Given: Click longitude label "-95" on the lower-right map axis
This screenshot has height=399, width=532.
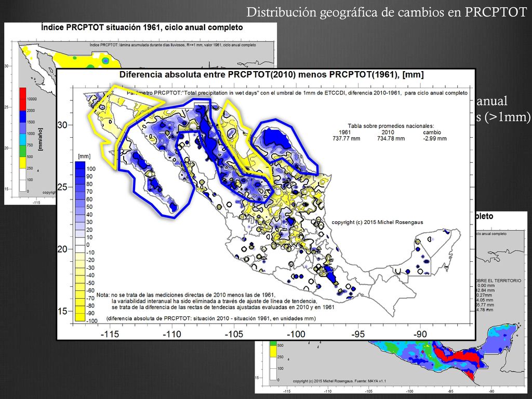Looking at the screenshot, I should coord(451,391).
